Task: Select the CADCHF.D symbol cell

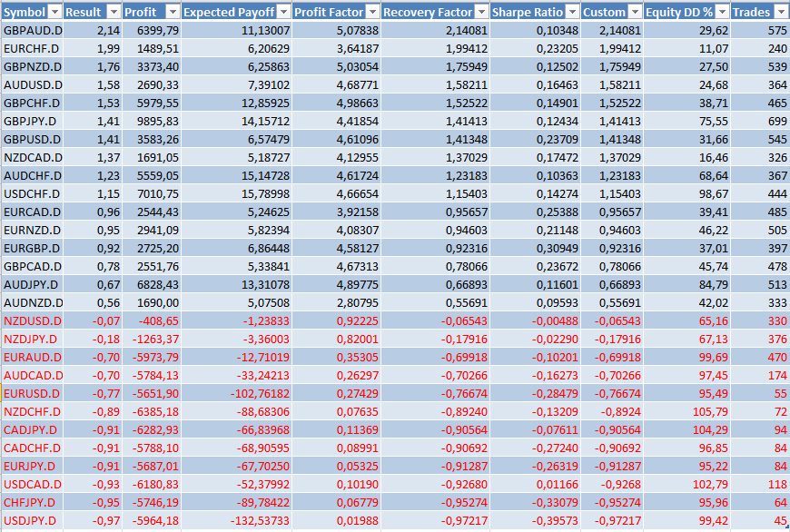Action: coord(32,448)
